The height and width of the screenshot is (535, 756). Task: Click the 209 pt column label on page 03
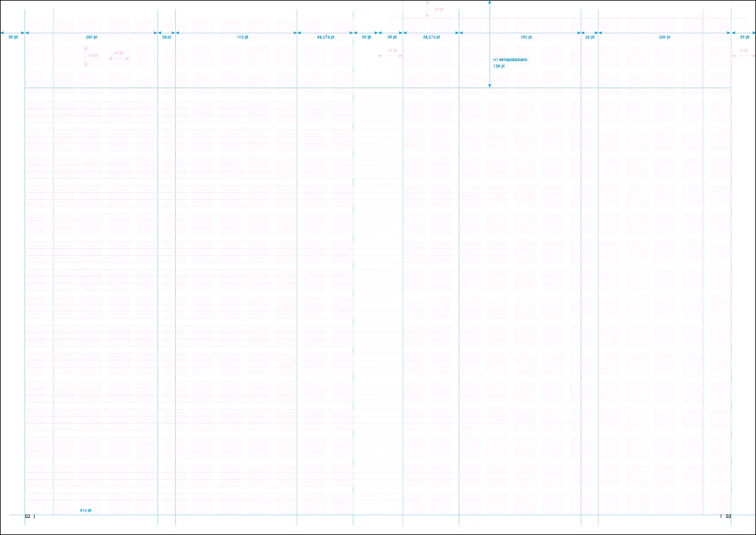[665, 38]
